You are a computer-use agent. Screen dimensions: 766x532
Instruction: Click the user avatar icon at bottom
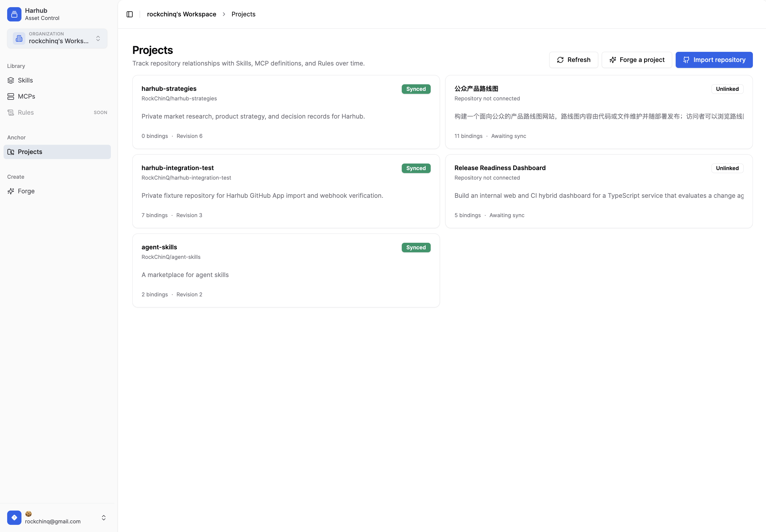click(14, 517)
